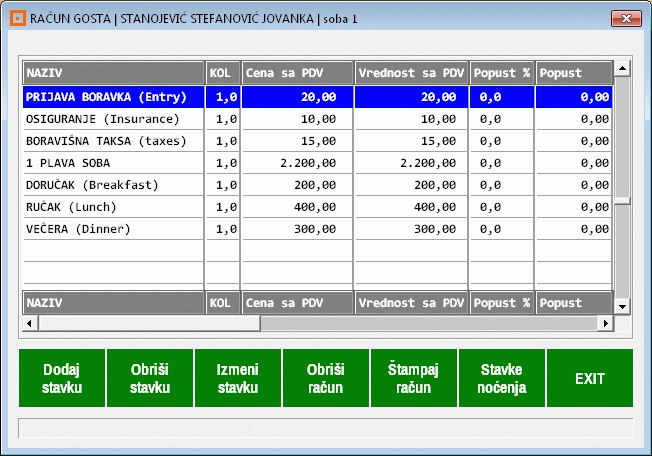Screen dimensions: 652x456
Task: Select the RUČAK (Lunch) row
Action: pos(318,207)
